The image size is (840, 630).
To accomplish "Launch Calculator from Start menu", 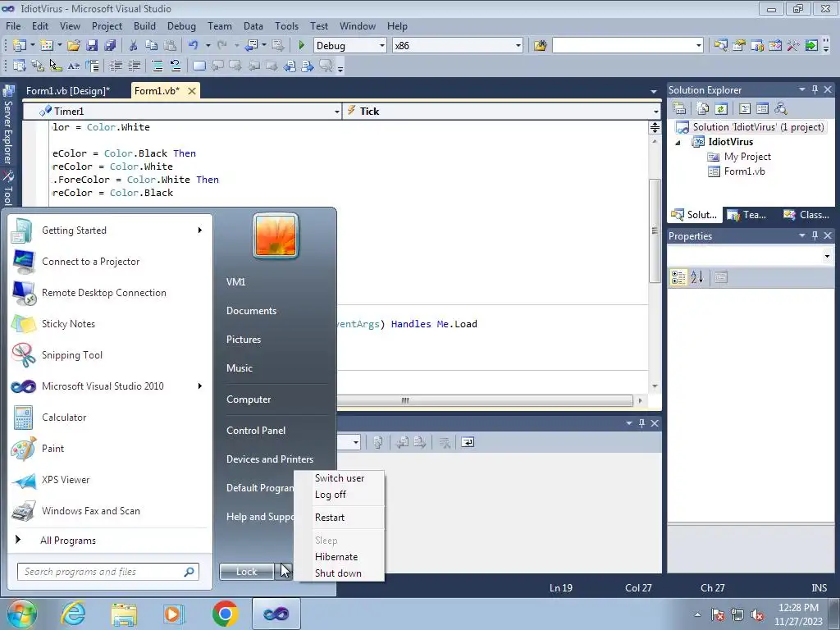I will pos(64,418).
